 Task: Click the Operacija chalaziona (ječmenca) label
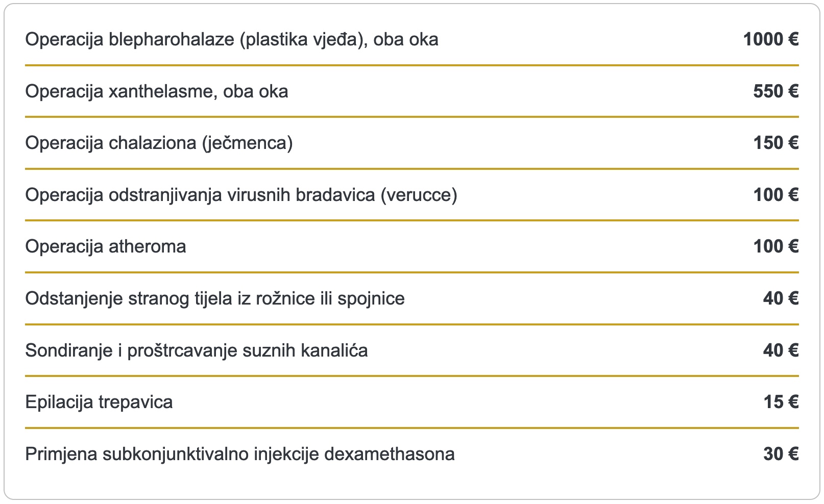click(159, 143)
